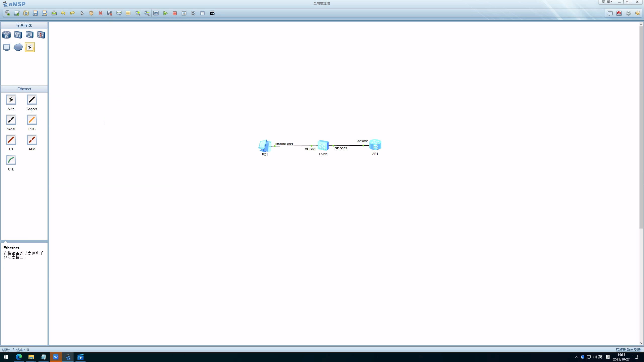The width and height of the screenshot is (644, 362).
Task: Click the zoom in magnifier icon
Action: coord(138,13)
